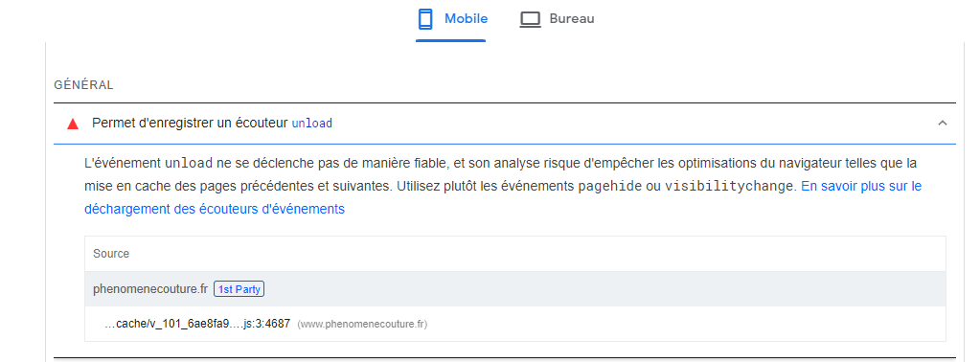Click the visibilitychange code word
This screenshot has height=362, width=980.
pyautogui.click(x=729, y=187)
